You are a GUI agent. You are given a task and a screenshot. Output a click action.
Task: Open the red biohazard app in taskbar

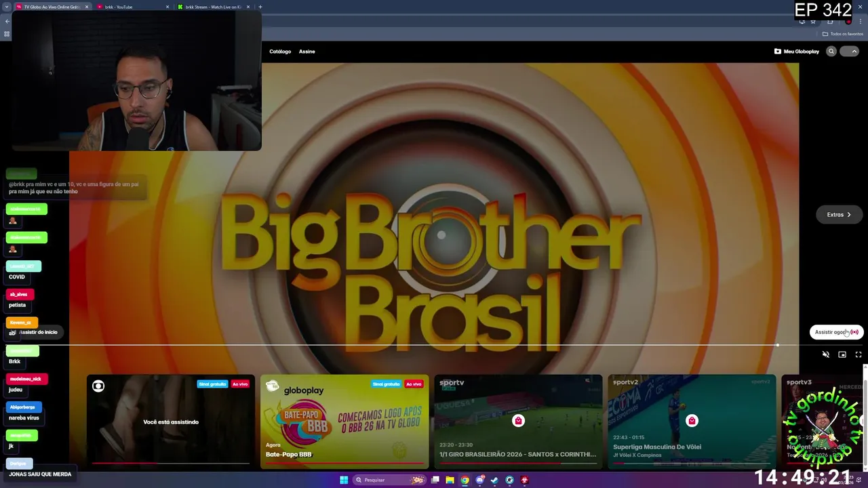coord(524,480)
